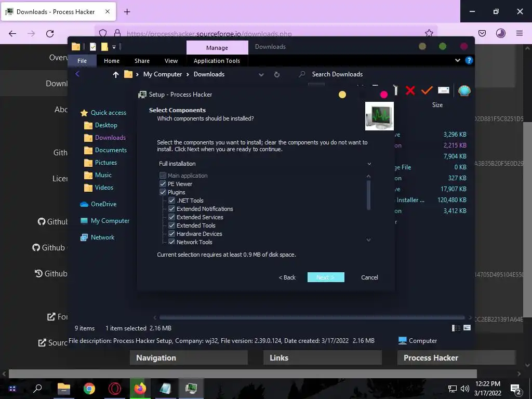This screenshot has width=532, height=399.
Task: Open the address bar history dropdown
Action: [261, 75]
